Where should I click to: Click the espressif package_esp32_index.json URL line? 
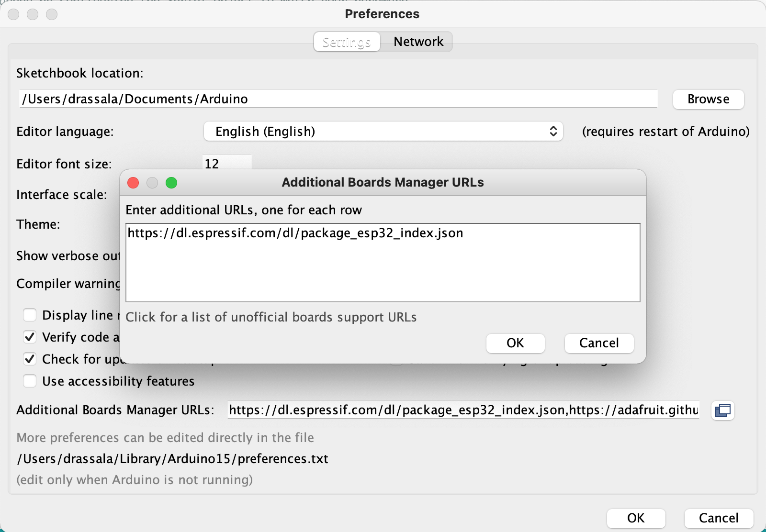point(295,233)
